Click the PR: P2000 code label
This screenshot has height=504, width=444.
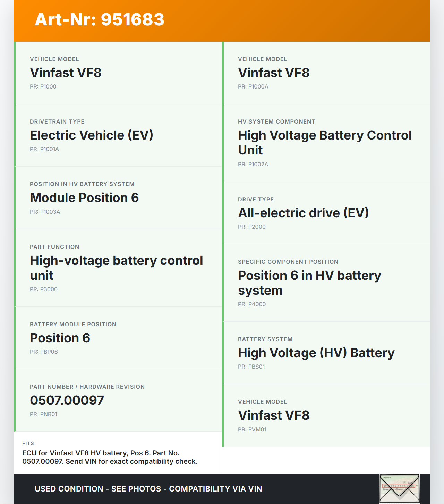tap(252, 227)
